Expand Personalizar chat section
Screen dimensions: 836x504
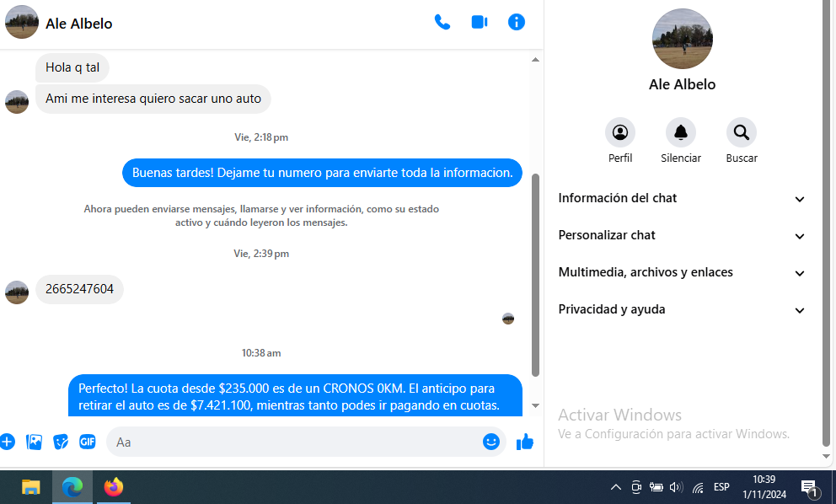click(682, 235)
